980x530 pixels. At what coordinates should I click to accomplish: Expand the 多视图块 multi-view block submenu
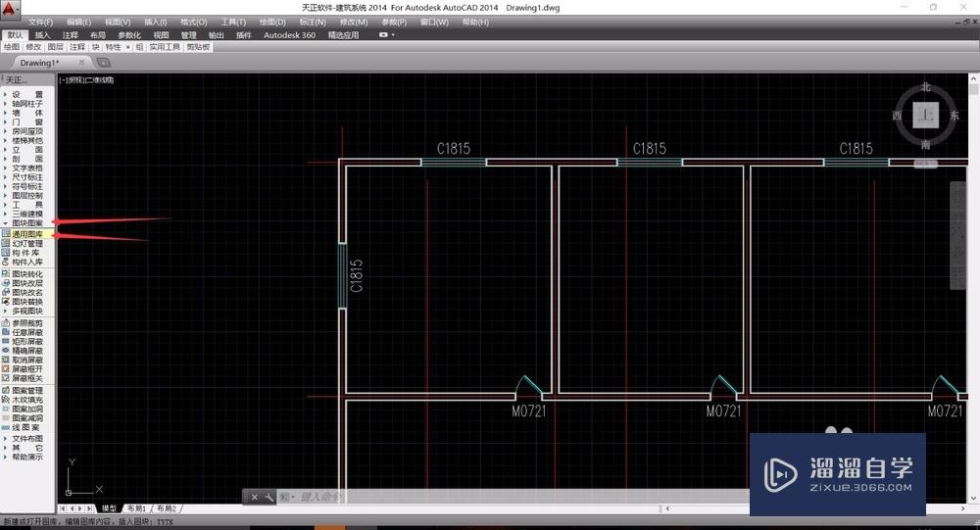point(26,312)
